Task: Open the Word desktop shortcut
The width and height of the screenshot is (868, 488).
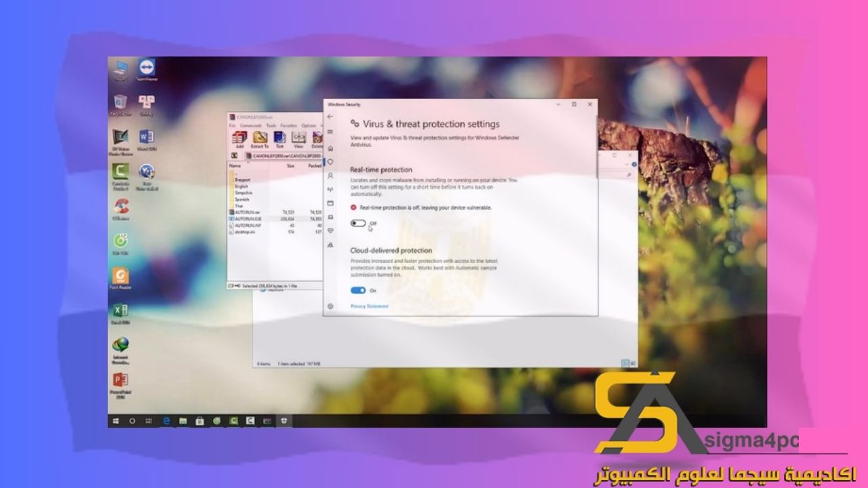Action: click(x=146, y=140)
